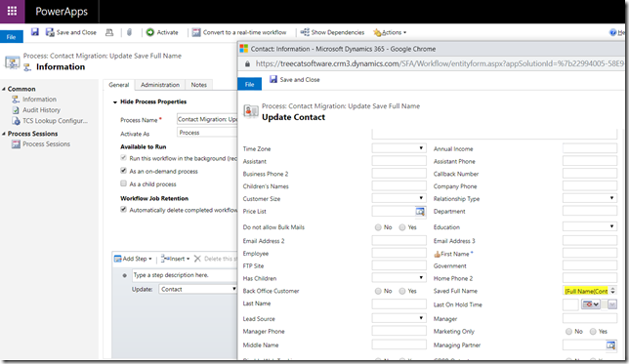Click the Update Contact entity icon
This screenshot has width=629, height=364.
click(251, 111)
